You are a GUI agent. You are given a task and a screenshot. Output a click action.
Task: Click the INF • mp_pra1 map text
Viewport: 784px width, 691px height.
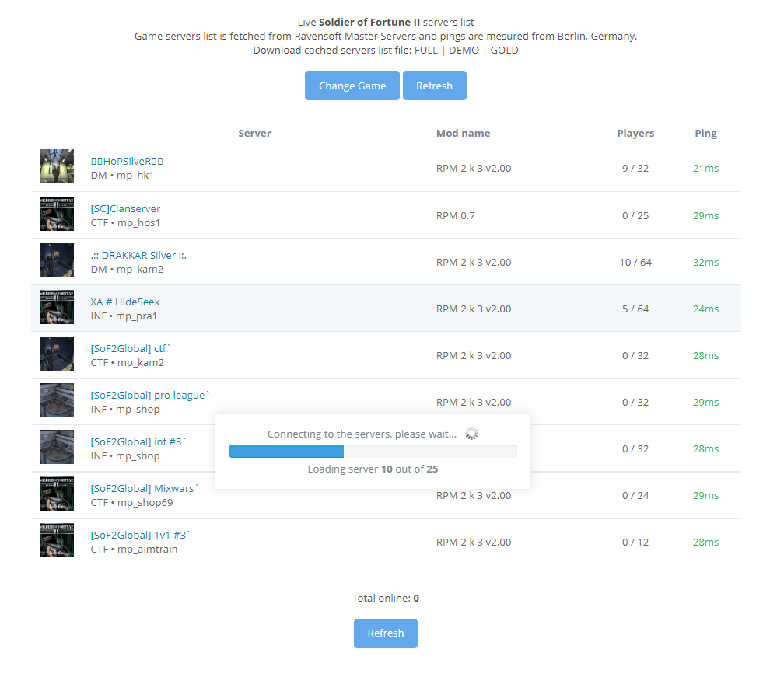click(124, 316)
